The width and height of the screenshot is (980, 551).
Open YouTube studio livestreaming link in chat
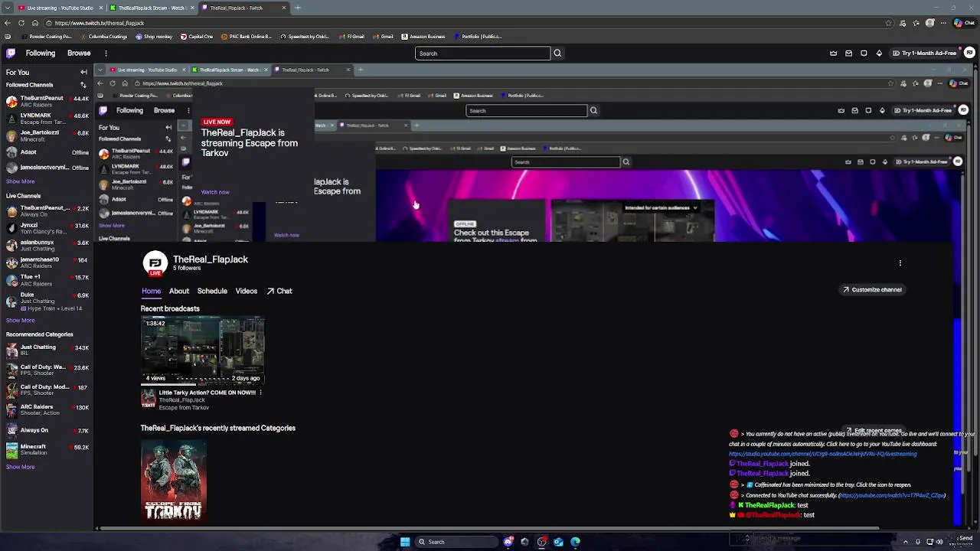(822, 454)
